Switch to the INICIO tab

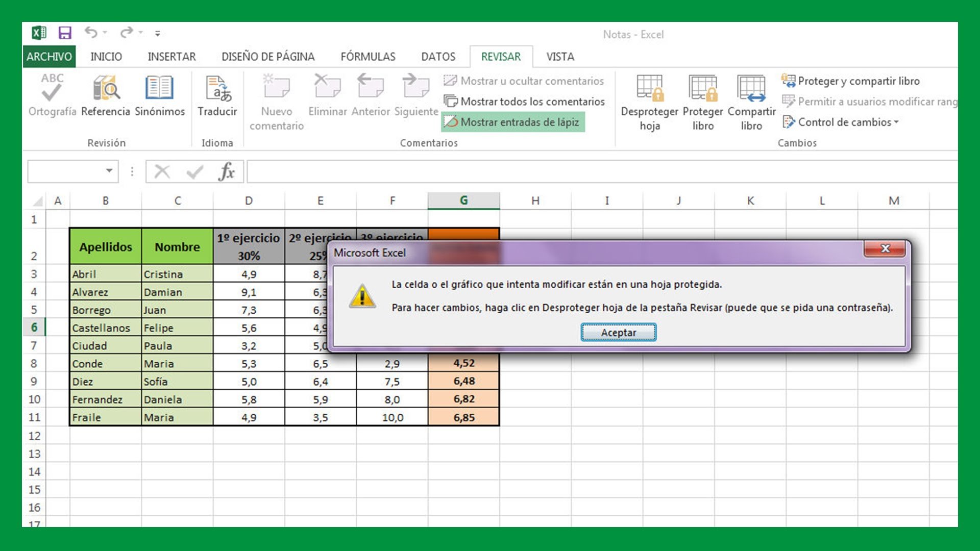pos(106,57)
